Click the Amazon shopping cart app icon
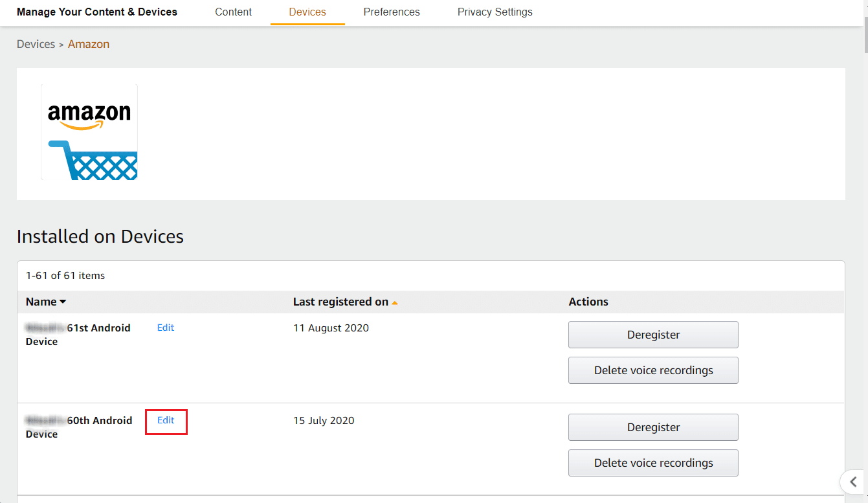Image resolution: width=868 pixels, height=503 pixels. [89, 132]
